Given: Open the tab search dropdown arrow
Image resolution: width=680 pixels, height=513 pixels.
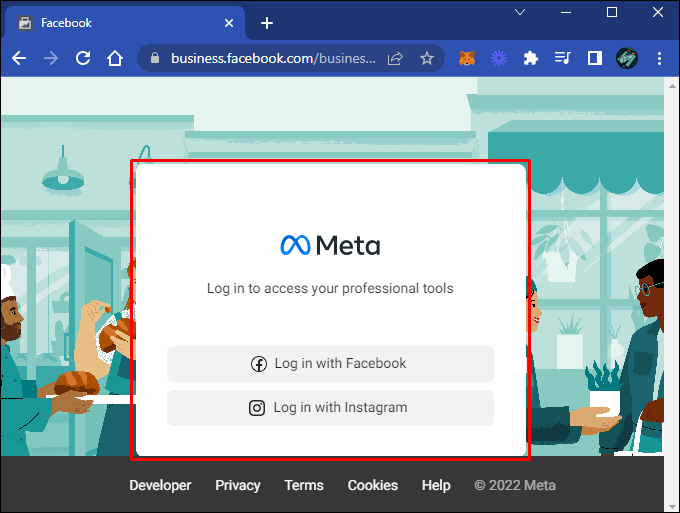Looking at the screenshot, I should 520,12.
